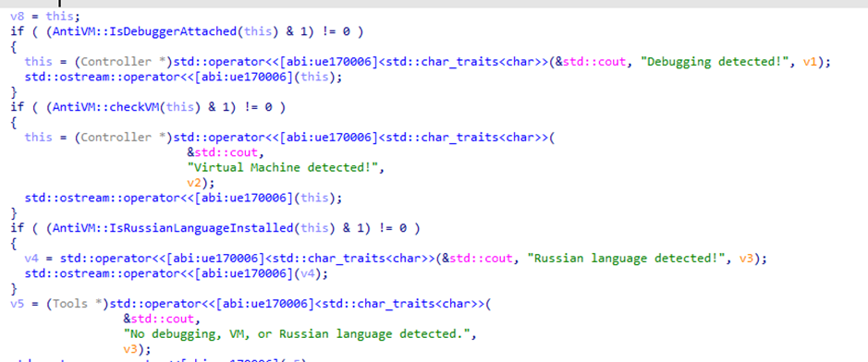Screen dimensions: 868x362
Task: Click the opening brace after IsDebuggerAttached check
Action: 14,47
